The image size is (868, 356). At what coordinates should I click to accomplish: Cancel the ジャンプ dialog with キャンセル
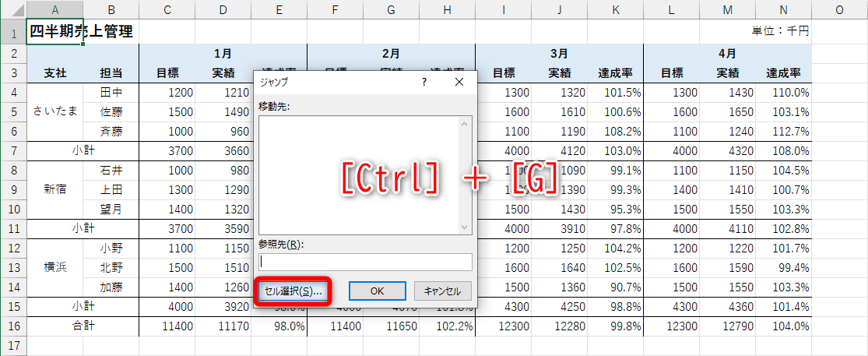pos(441,291)
